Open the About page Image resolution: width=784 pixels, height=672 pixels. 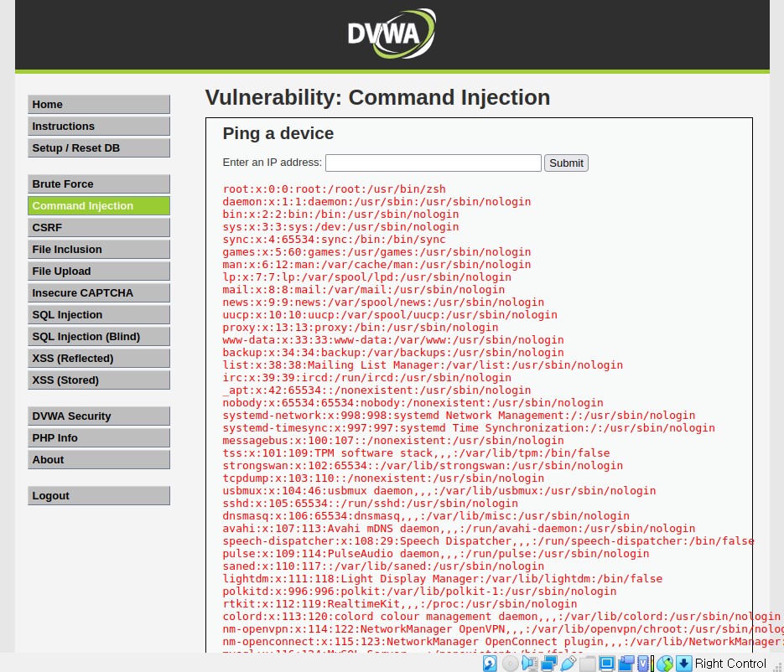point(99,460)
